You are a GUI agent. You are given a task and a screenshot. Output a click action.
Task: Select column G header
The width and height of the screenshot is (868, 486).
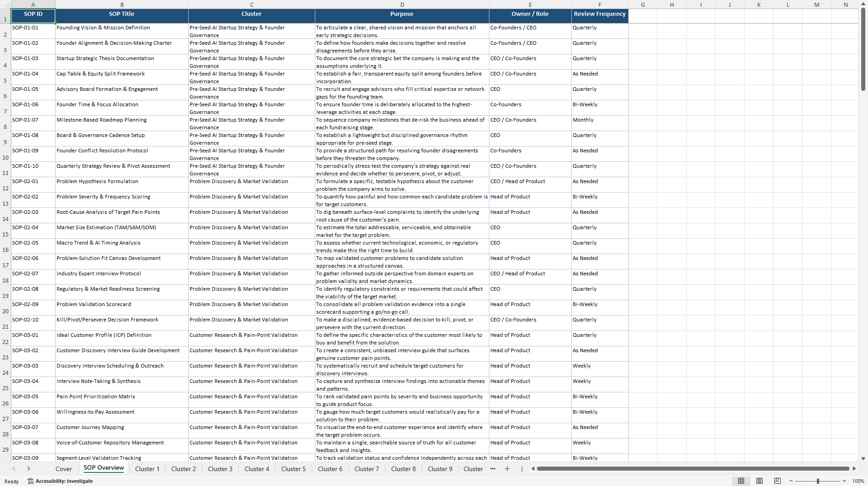tap(643, 5)
